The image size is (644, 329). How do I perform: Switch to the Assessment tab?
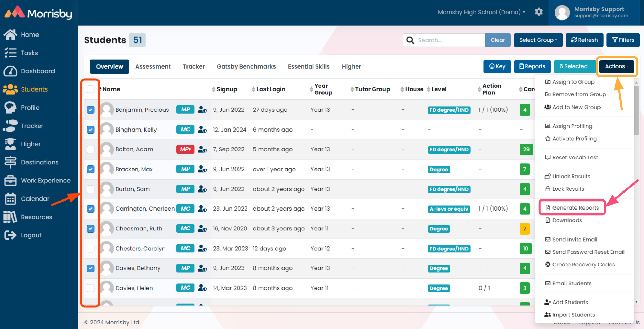[x=153, y=66]
